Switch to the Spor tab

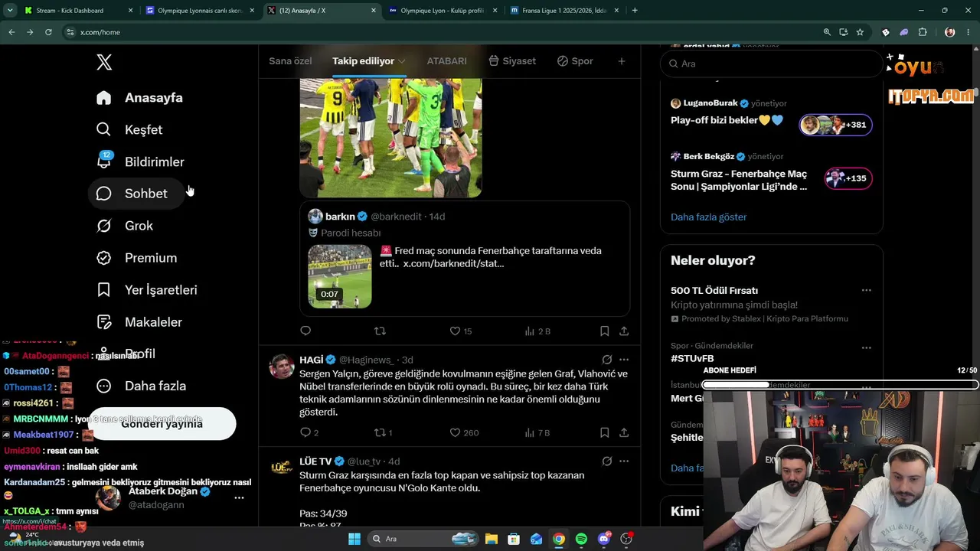click(575, 61)
